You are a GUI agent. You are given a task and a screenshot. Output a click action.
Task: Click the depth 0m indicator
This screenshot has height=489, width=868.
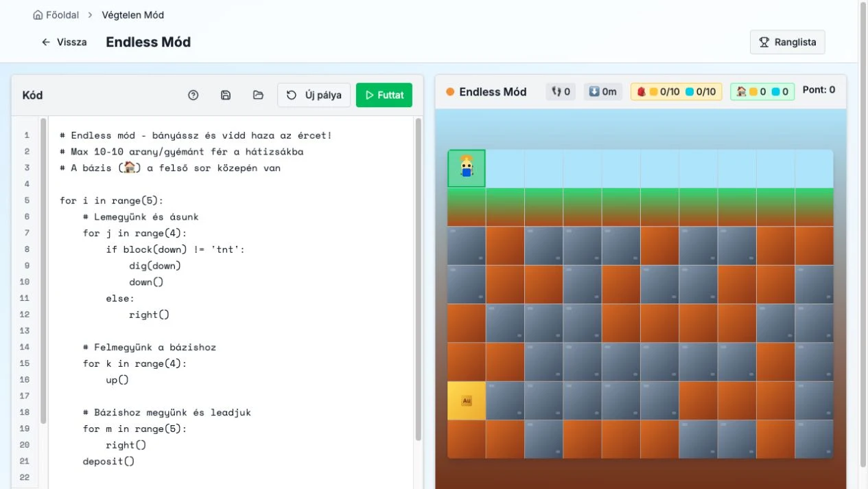click(602, 91)
